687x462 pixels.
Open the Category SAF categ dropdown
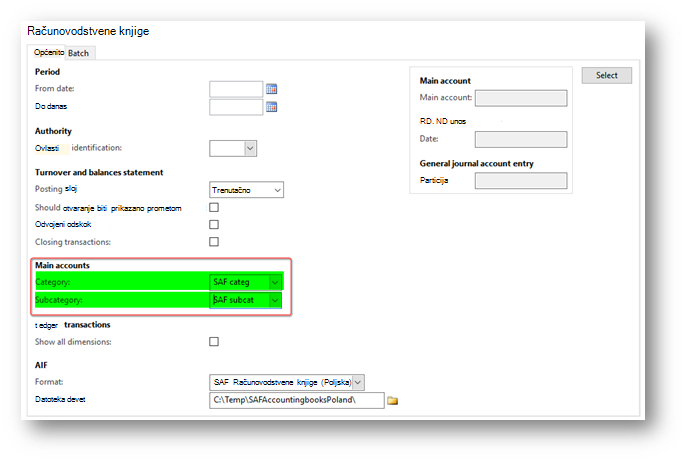[275, 282]
